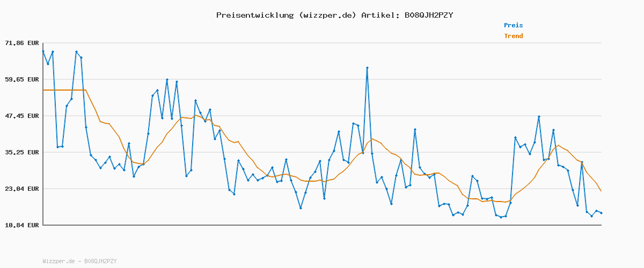This screenshot has height=268, width=644.
Task: Click the "Trend" legend label
Action: [513, 36]
